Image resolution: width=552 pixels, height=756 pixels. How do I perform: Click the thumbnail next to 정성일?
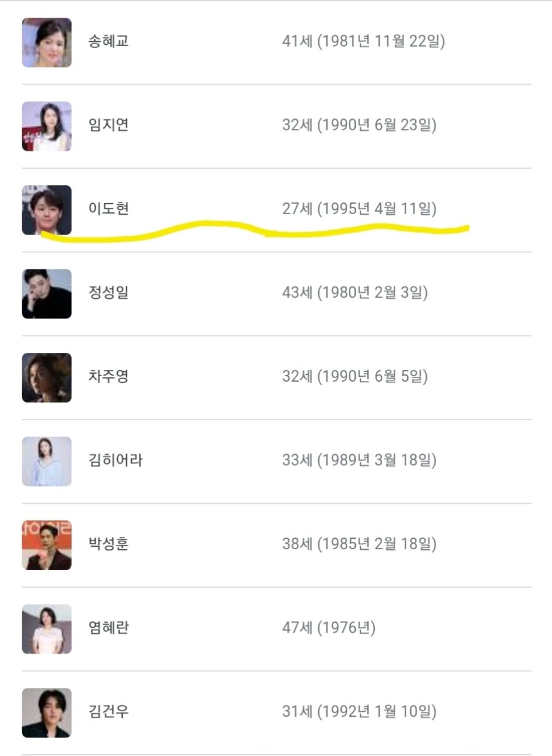click(x=47, y=293)
